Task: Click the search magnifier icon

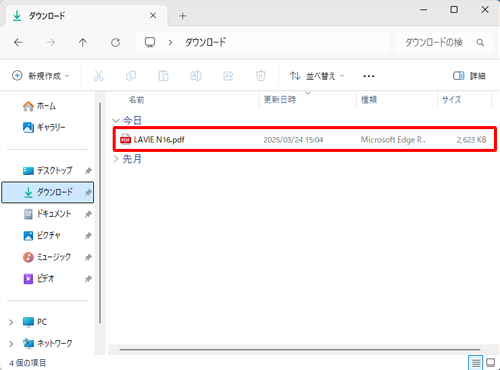Action: click(x=480, y=43)
